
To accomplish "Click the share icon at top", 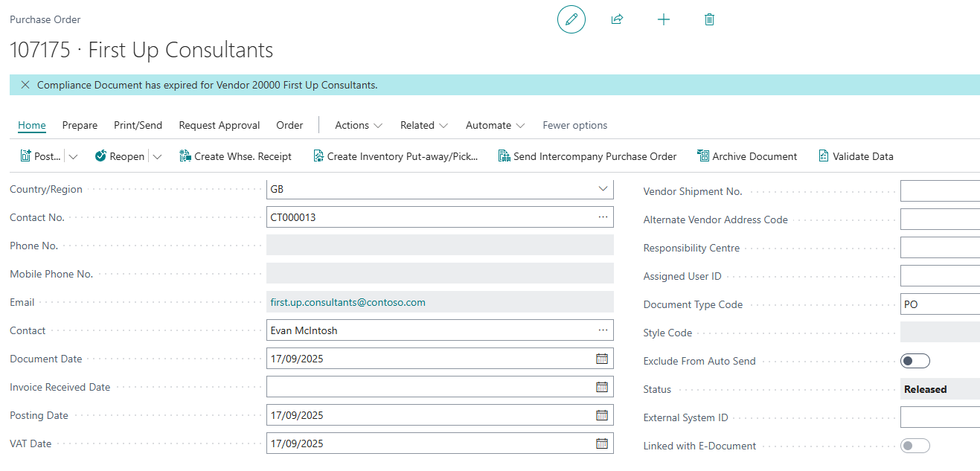I will coord(617,19).
